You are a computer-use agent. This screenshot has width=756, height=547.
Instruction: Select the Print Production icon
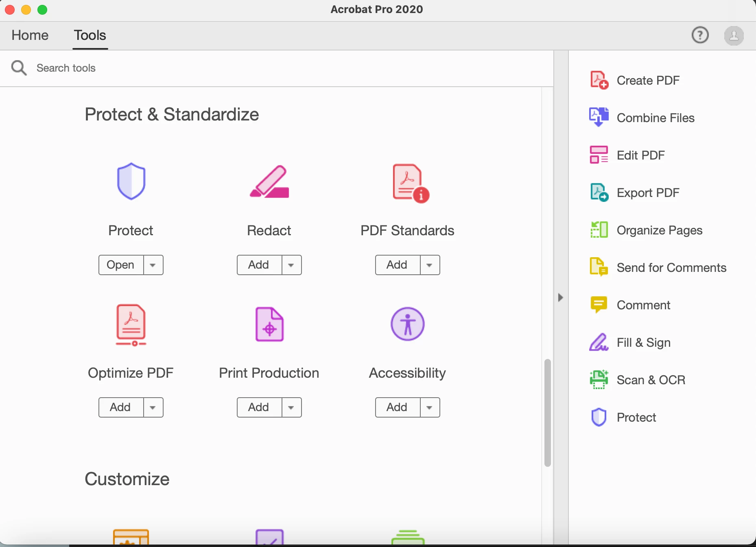tap(269, 324)
